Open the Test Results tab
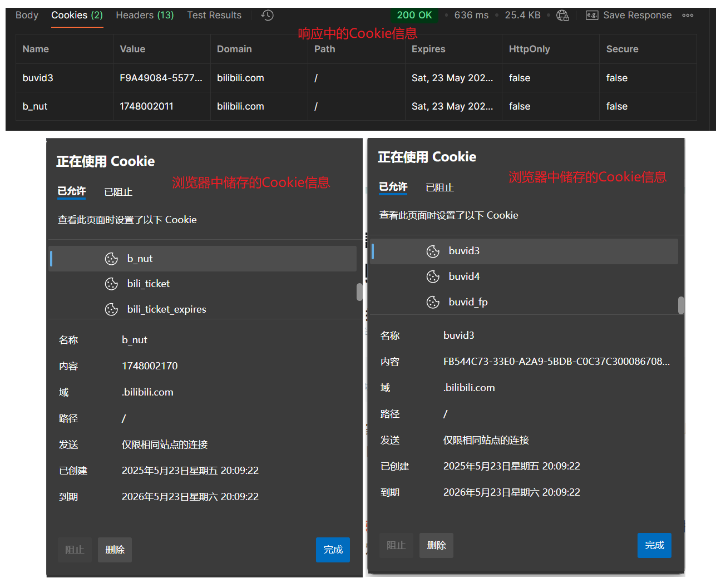 214,15
